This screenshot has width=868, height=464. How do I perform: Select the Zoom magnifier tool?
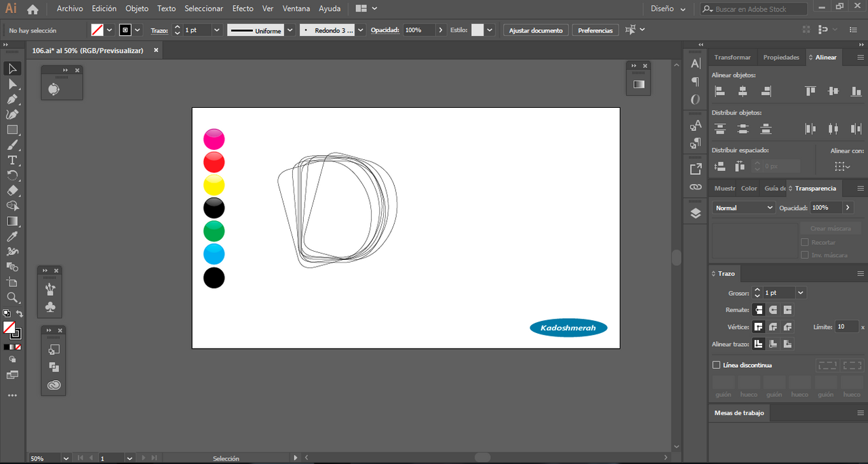click(12, 297)
